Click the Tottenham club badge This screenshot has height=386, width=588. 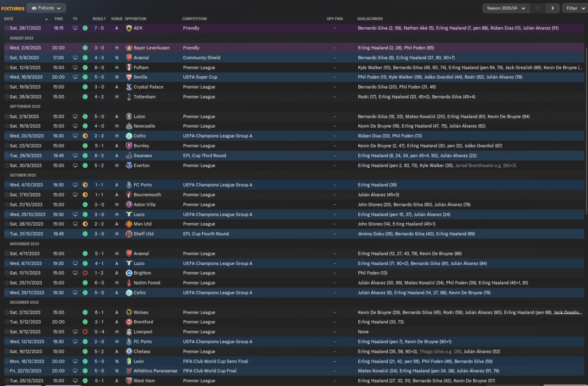tap(129, 97)
